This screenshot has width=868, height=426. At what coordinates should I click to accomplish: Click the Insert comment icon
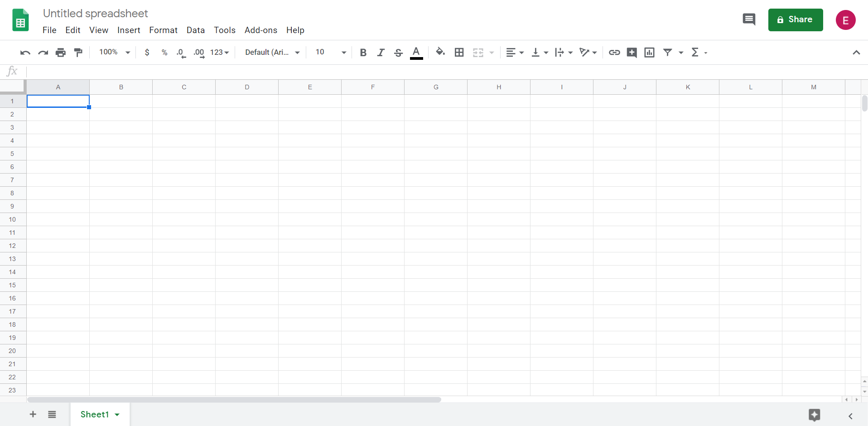[x=632, y=53]
